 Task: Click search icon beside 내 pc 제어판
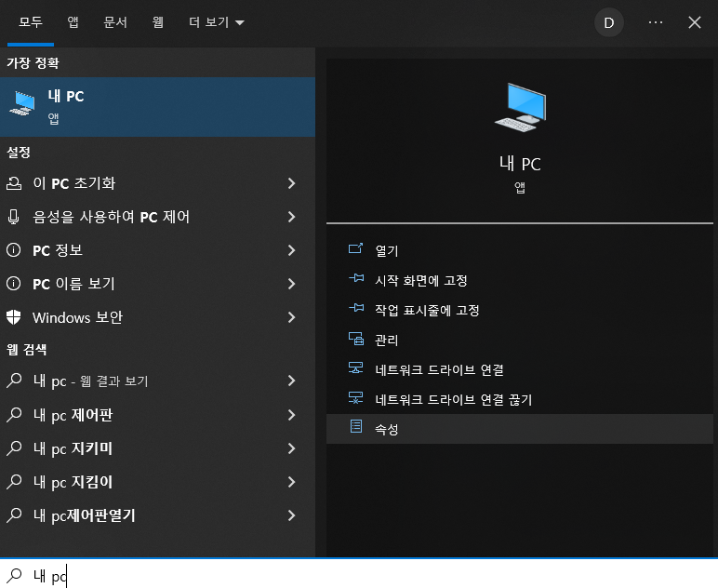pyautogui.click(x=14, y=415)
